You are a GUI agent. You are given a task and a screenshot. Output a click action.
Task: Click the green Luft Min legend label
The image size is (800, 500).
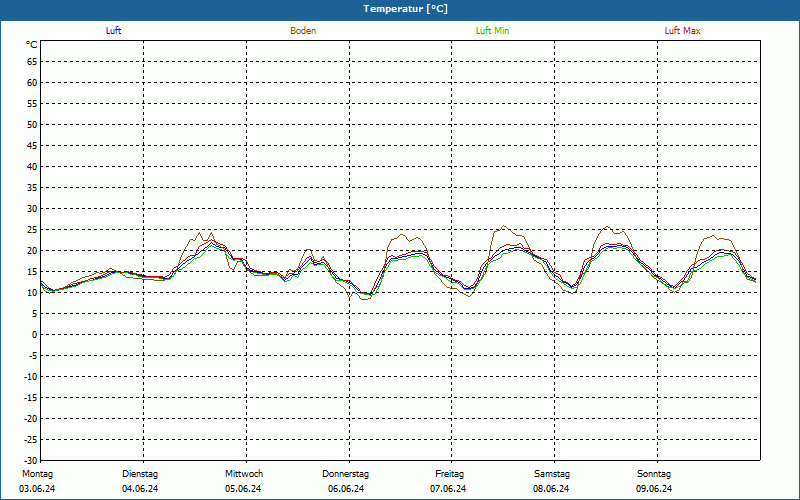492,31
